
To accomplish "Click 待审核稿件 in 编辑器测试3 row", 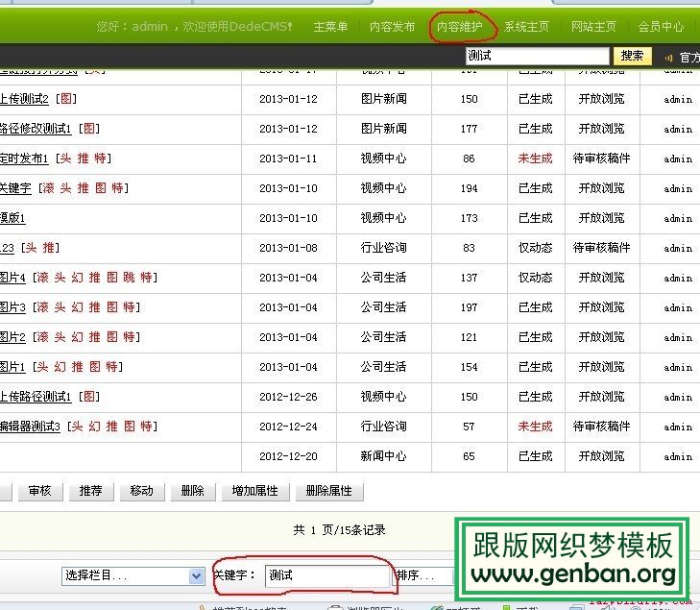I will tap(601, 427).
